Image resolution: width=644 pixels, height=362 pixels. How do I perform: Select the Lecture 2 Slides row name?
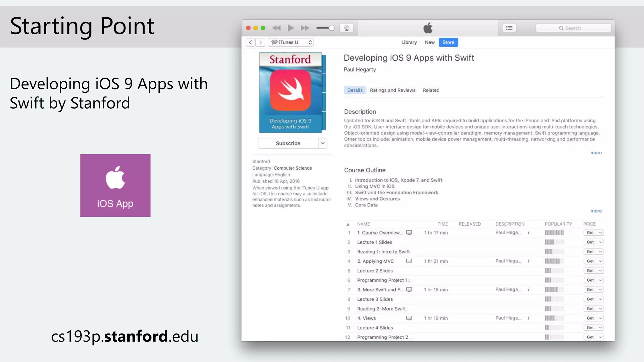[x=375, y=271]
